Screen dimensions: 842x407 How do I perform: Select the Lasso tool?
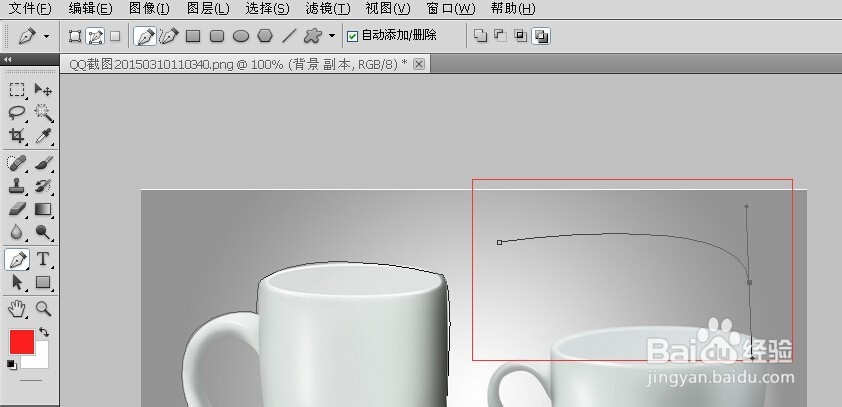17,112
